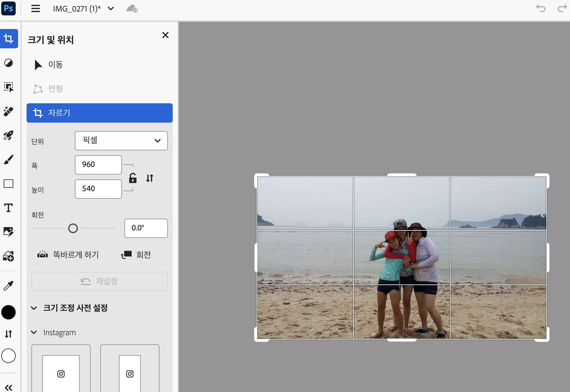Click the right-middle crop edge handle

click(x=548, y=258)
